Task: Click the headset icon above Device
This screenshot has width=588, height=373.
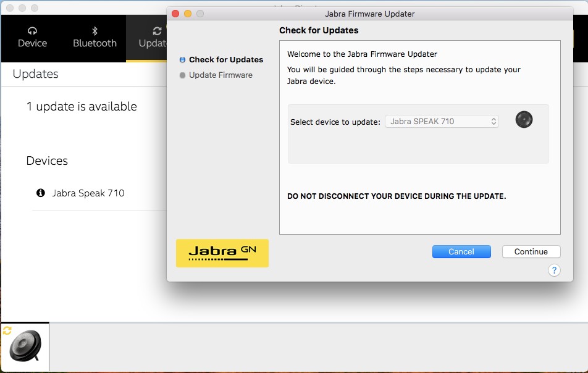Action: coord(32,31)
